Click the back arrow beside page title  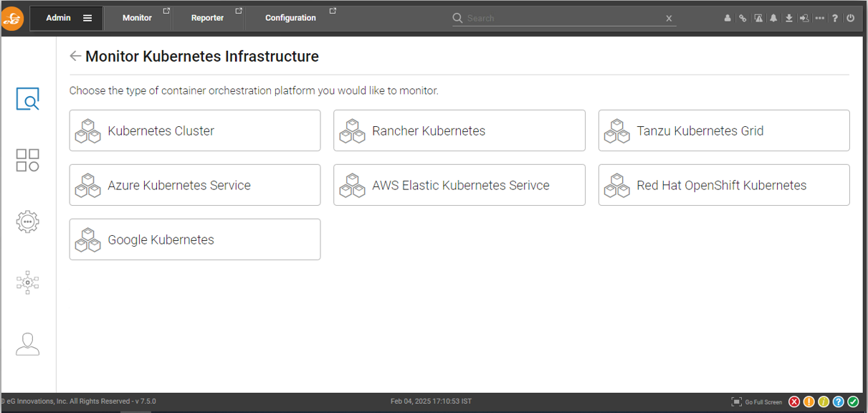pos(75,56)
